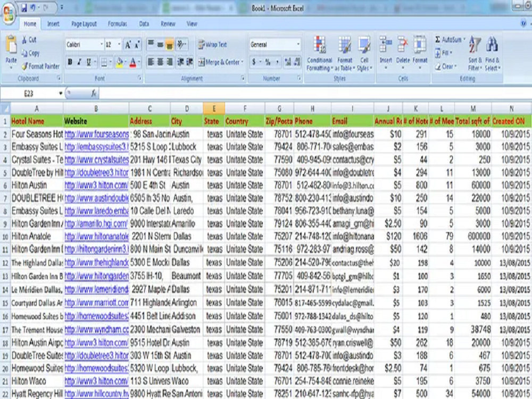Image resolution: width=532 pixels, height=399 pixels.
Task: Apply Accounting dollar number format
Action: tap(254, 62)
